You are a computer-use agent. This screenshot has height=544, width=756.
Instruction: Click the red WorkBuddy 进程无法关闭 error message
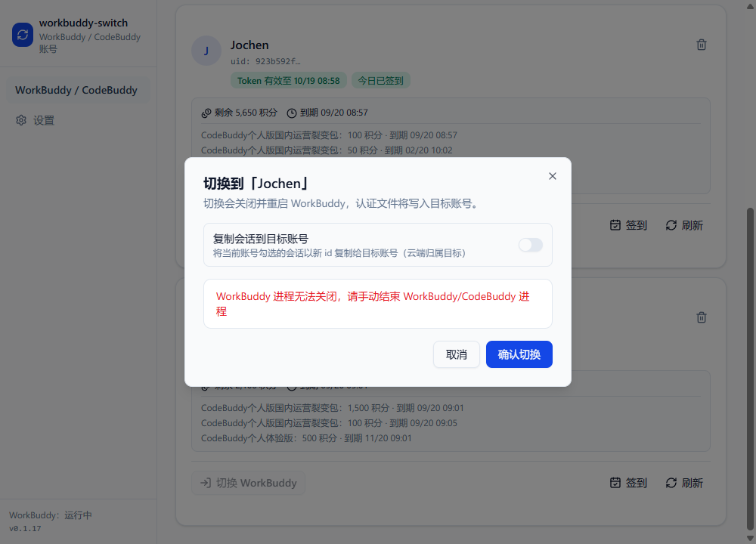(x=373, y=304)
